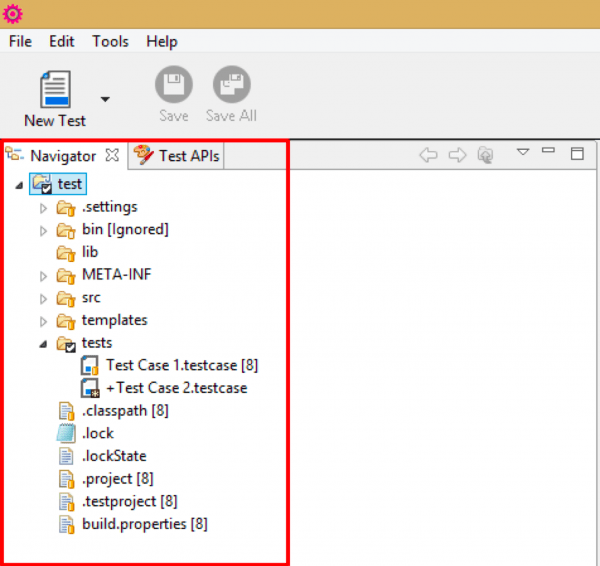The height and width of the screenshot is (566, 600).
Task: Select 'build.properties [8]' file label
Action: pos(145,524)
